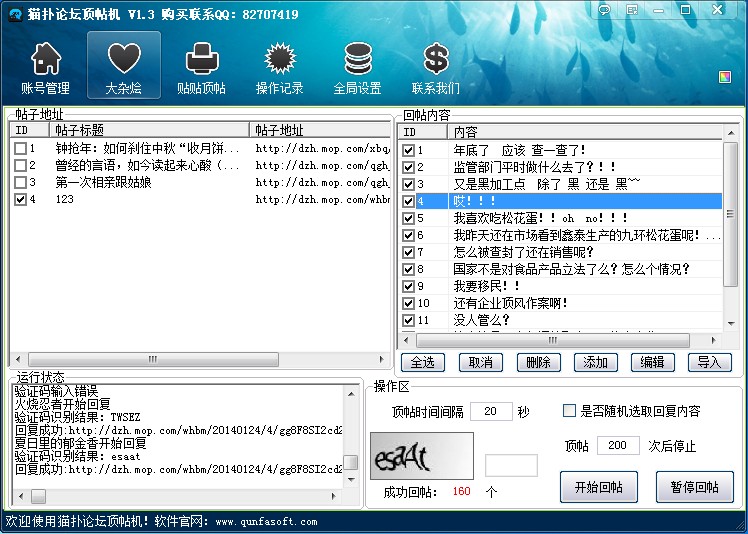This screenshot has width=748, height=534.
Task: Uncheck reply item 5 about 松花蛋
Action: [x=408, y=218]
